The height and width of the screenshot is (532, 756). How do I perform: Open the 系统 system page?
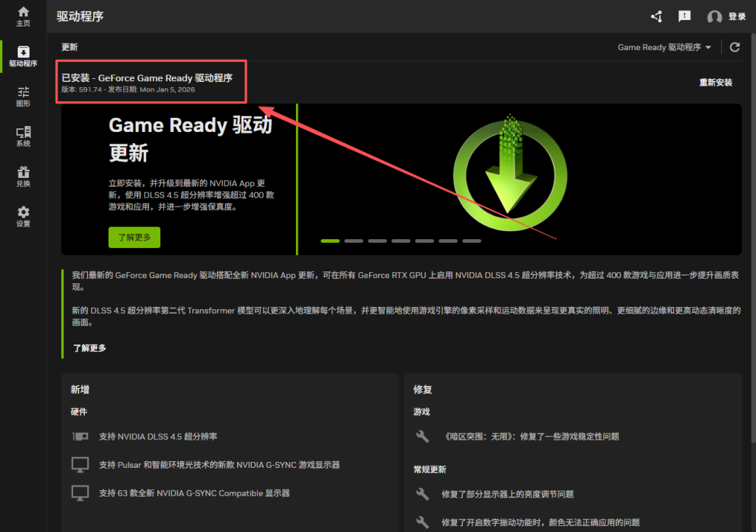point(23,136)
